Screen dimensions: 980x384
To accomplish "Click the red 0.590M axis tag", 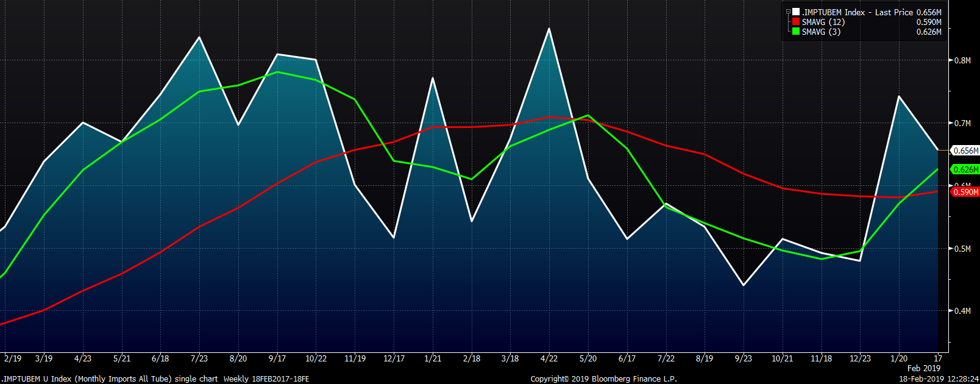I will tap(965, 192).
